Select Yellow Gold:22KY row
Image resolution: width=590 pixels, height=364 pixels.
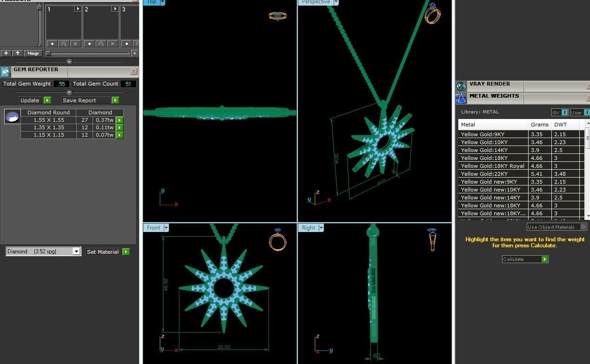(521, 174)
